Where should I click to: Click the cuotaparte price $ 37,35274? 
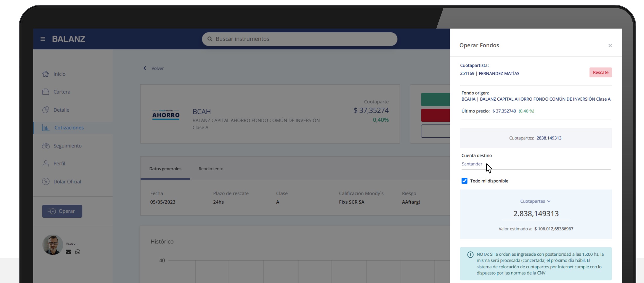click(371, 110)
